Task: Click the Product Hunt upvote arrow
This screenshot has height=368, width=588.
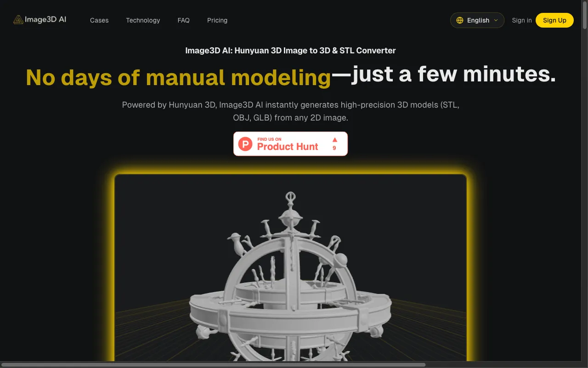Action: [334, 139]
